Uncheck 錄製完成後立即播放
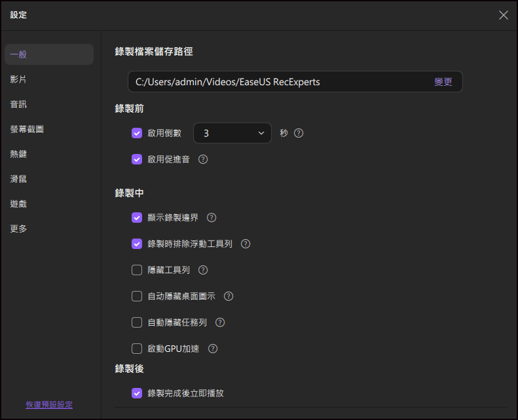Screen dimensions: 518x420 [137, 393]
